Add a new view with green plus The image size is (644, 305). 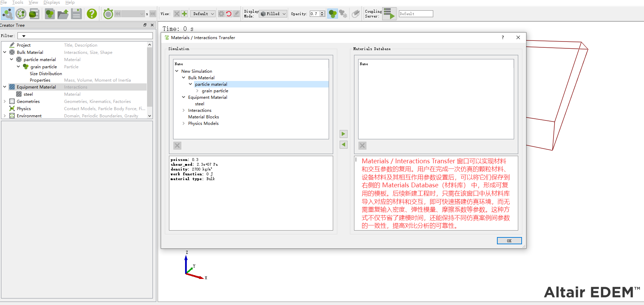184,14
